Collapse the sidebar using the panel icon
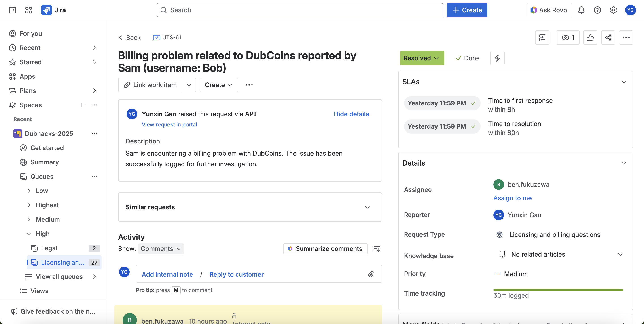This screenshot has width=644, height=324. coord(12,10)
